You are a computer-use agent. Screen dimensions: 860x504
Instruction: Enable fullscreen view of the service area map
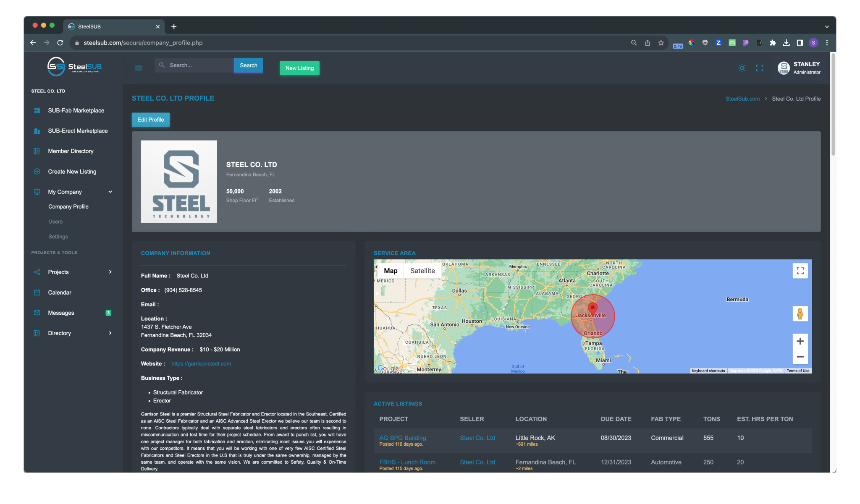click(800, 271)
